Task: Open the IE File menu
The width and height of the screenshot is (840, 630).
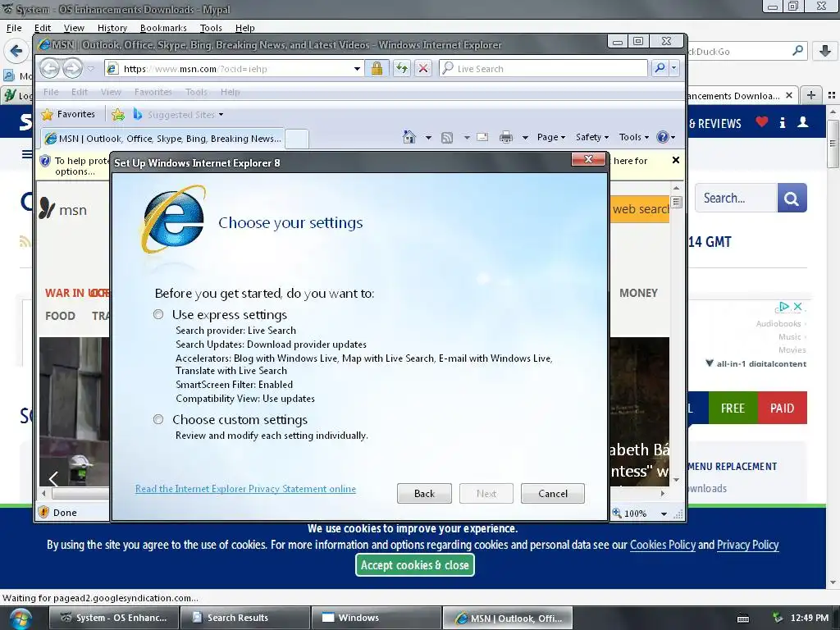Action: click(51, 92)
